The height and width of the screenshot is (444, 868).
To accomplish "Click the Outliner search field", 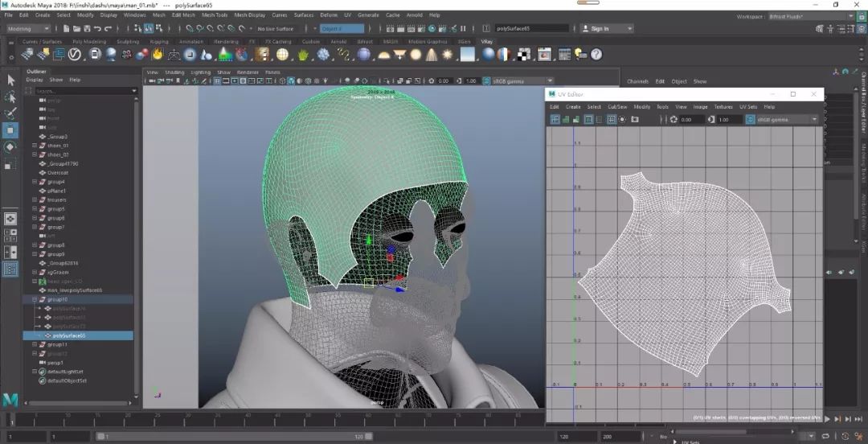I will point(83,90).
